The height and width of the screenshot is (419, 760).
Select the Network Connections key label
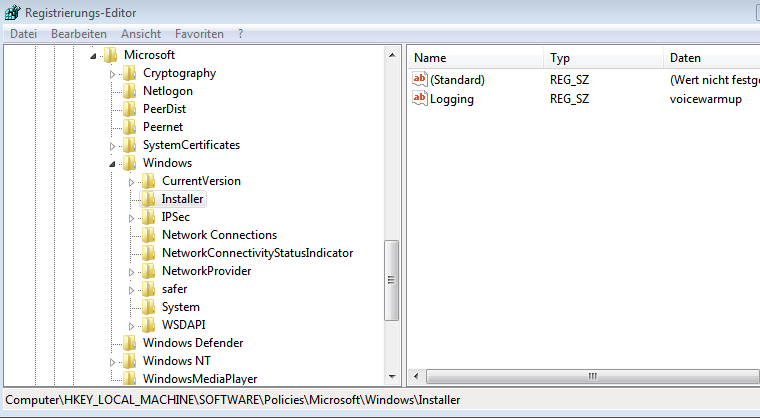(220, 235)
